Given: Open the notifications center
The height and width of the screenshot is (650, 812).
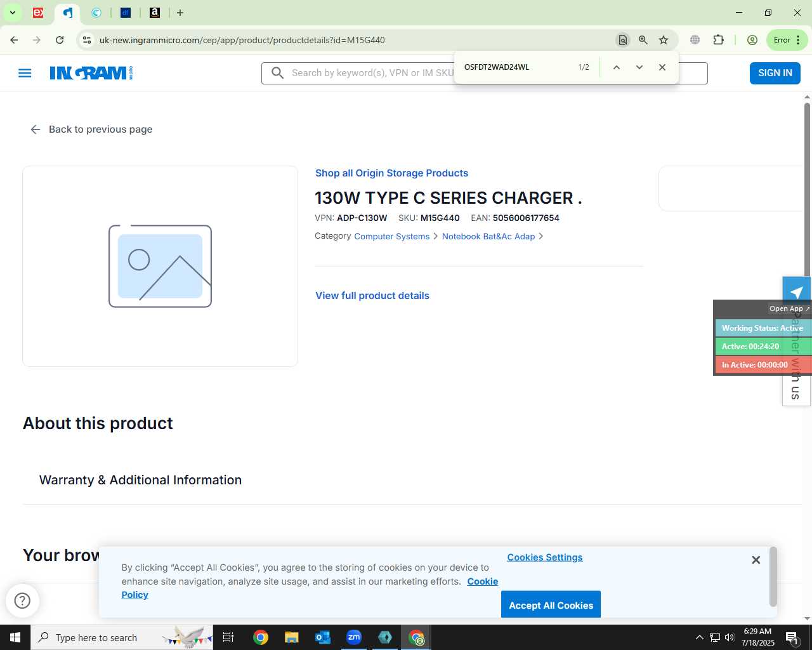Looking at the screenshot, I should click(x=792, y=637).
